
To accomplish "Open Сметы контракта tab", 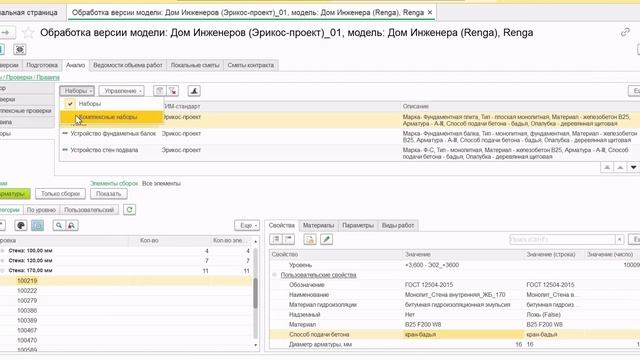I will click(x=251, y=65).
